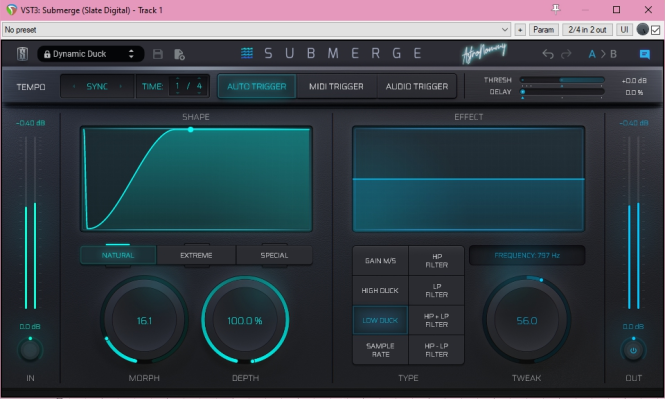Screen dimensions: 665x399
Task: Click the REAPER icon in the title bar
Action: click(11, 9)
